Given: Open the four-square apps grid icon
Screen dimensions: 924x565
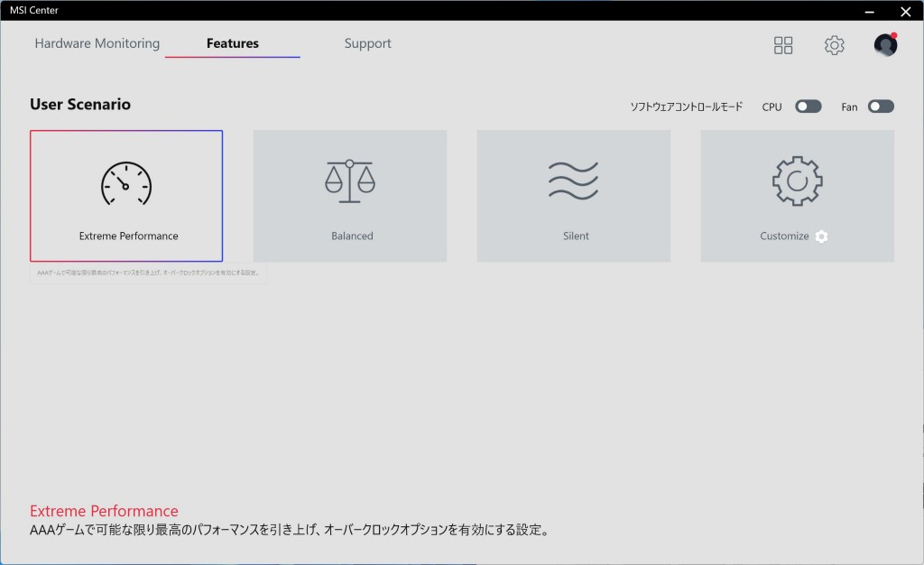Looking at the screenshot, I should (783, 45).
